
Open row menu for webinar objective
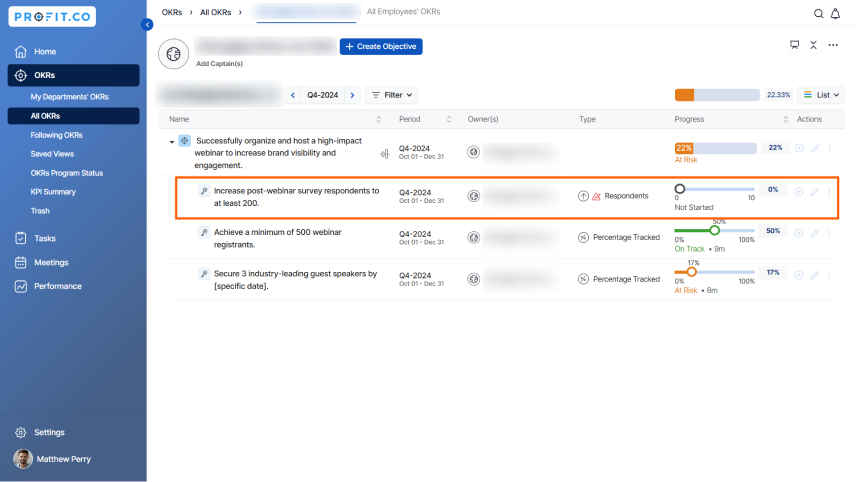pos(830,148)
